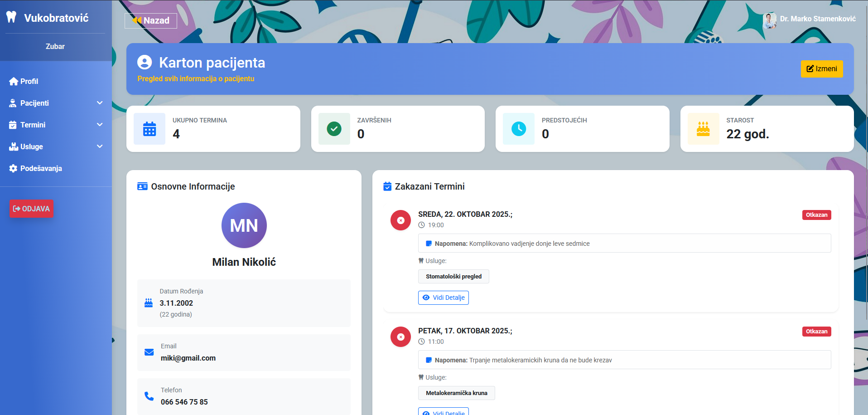The height and width of the screenshot is (415, 868).
Task: Click the phone icon next to Telefon
Action: [149, 396]
